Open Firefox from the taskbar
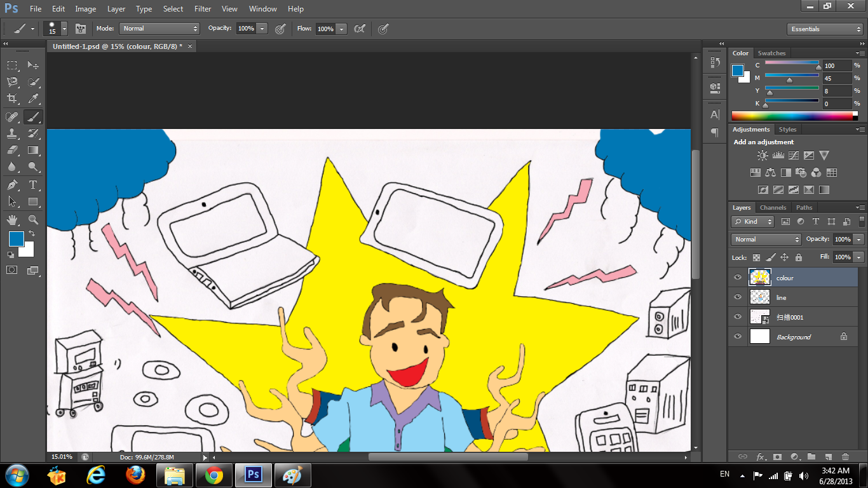868x488 pixels. pos(135,475)
